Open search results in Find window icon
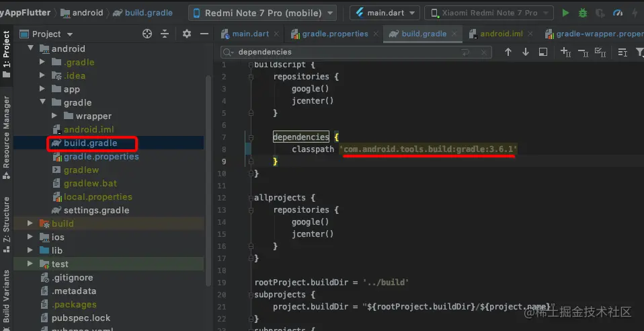This screenshot has width=644, height=331. pyautogui.click(x=543, y=52)
